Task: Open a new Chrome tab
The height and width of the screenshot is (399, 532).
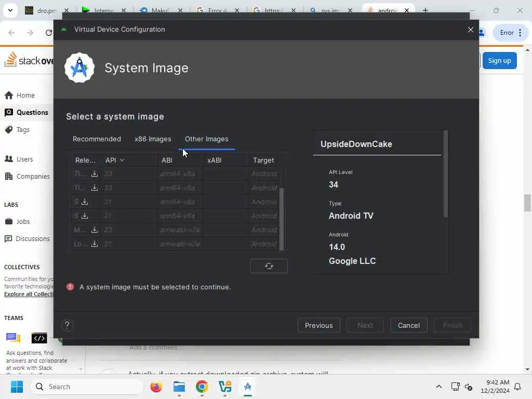Action: (x=425, y=10)
